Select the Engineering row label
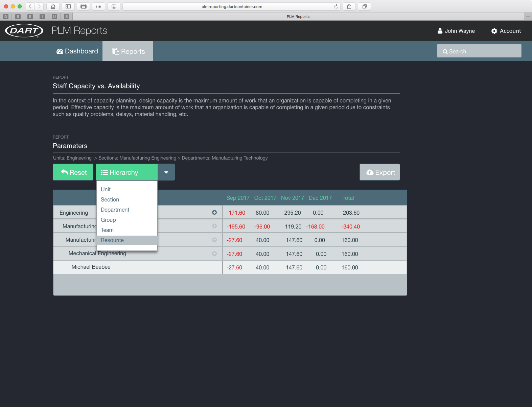 point(74,213)
